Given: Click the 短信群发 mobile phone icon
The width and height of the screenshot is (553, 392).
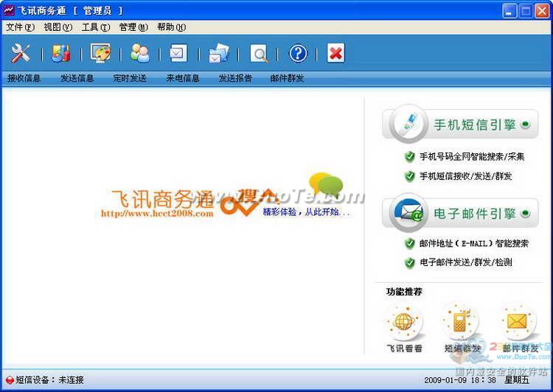Looking at the screenshot, I should [x=461, y=321].
